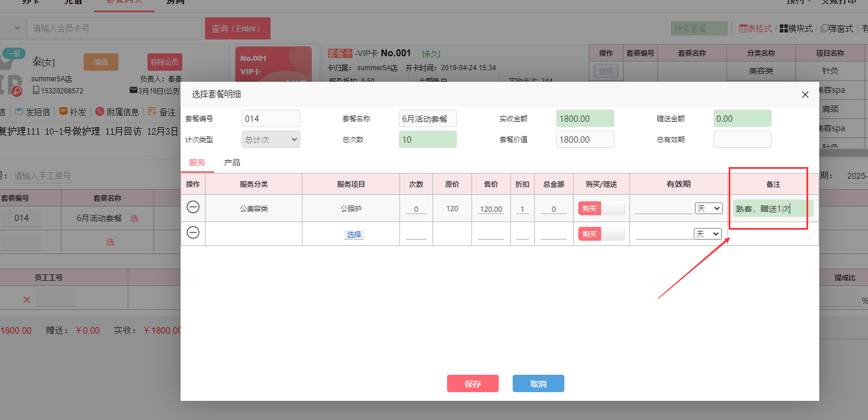The height and width of the screenshot is (420, 868).
Task: Select the 模块式 grid layout icon
Action: 783,28
